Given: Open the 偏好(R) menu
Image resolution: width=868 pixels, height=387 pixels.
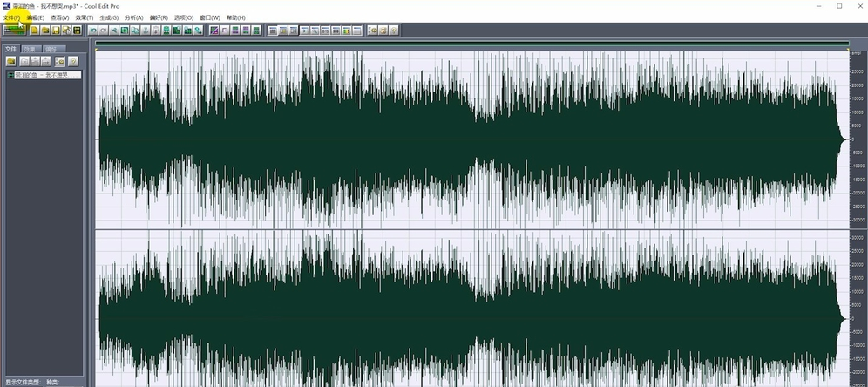Looking at the screenshot, I should pyautogui.click(x=159, y=17).
